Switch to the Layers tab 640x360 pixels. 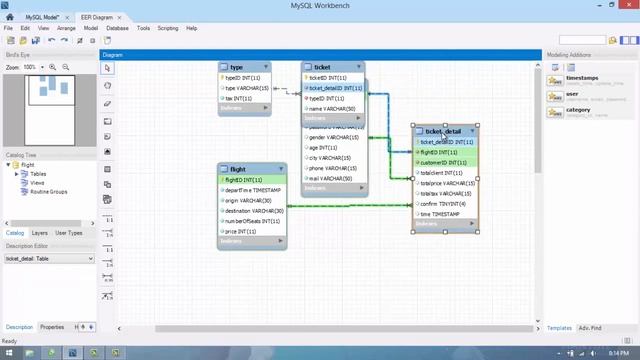coord(40,233)
